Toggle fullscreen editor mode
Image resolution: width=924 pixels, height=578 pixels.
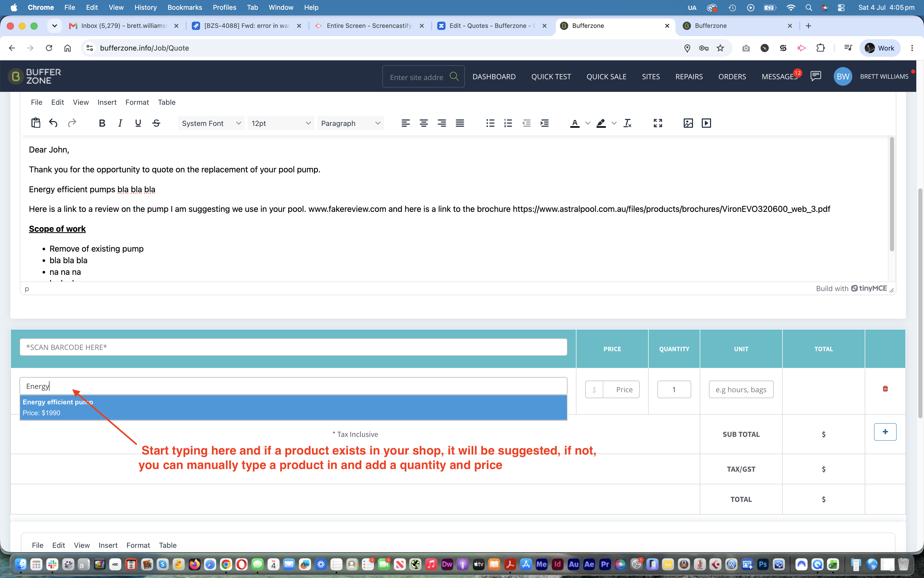coord(658,123)
